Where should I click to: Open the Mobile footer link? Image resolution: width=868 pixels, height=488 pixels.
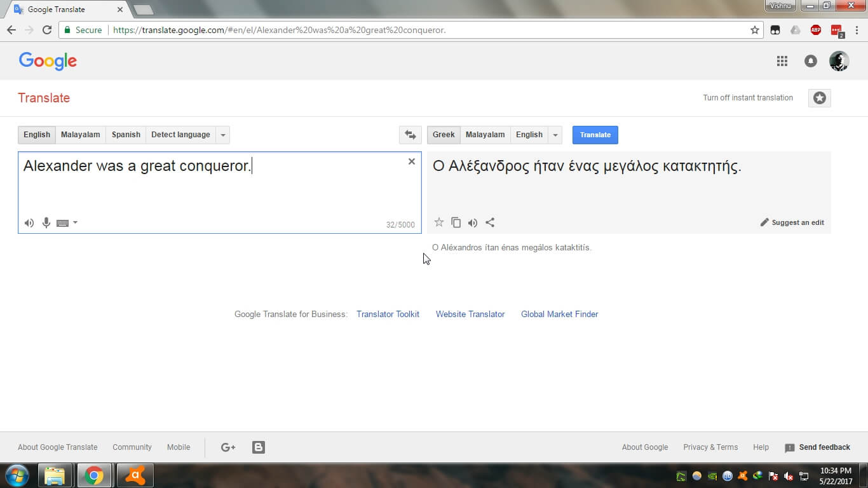(x=179, y=447)
